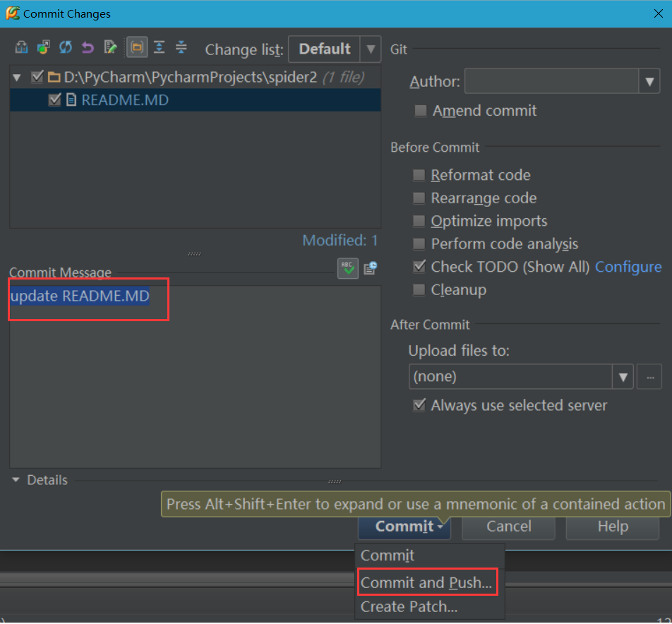
Task: Enable the Cleanup checkbox
Action: [x=419, y=289]
